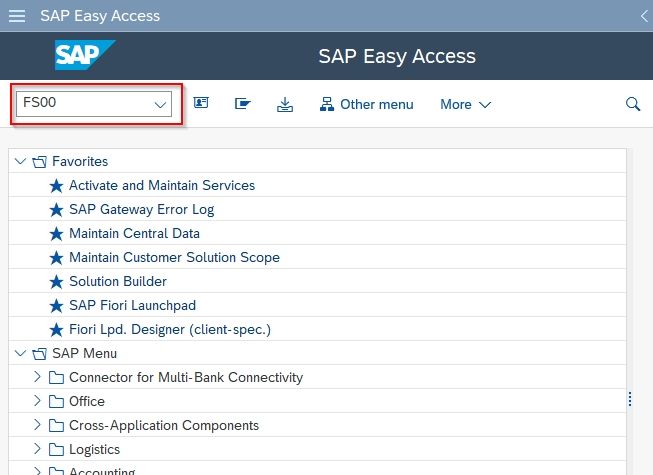Open Activate and Maintain Services favorite
Viewport: 653px width, 475px height.
point(162,185)
